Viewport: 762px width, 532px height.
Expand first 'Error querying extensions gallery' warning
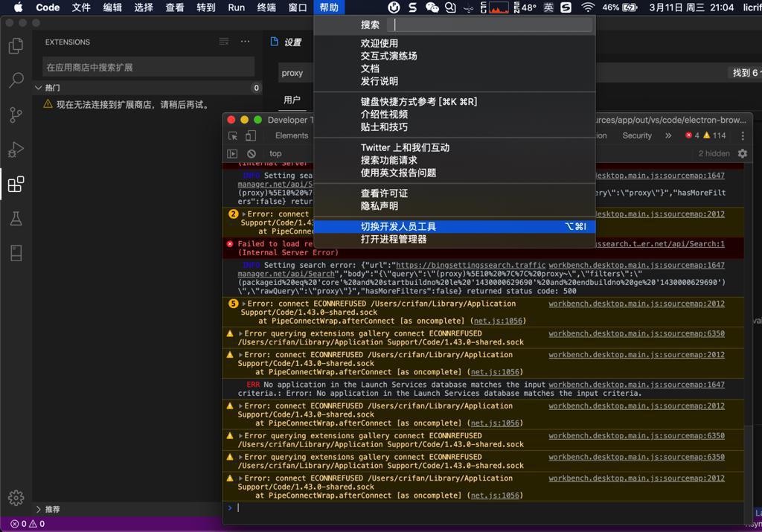click(x=240, y=334)
